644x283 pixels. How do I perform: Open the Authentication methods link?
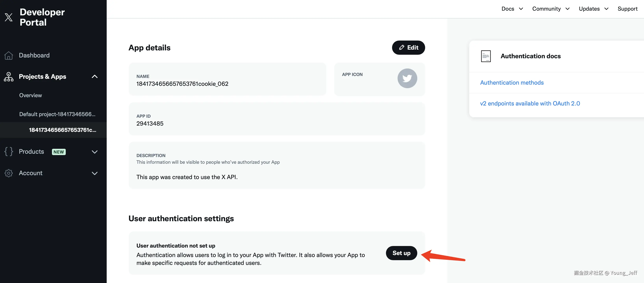point(512,82)
